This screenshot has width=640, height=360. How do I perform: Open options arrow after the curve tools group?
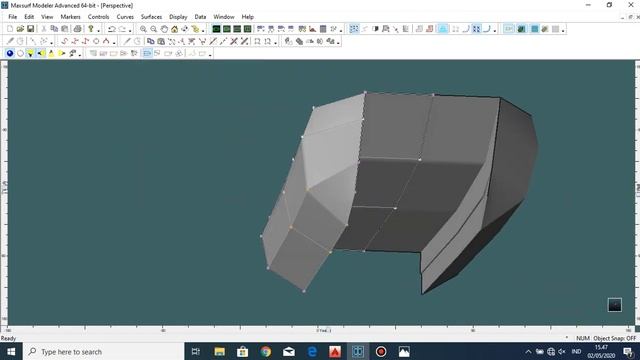pos(114,42)
